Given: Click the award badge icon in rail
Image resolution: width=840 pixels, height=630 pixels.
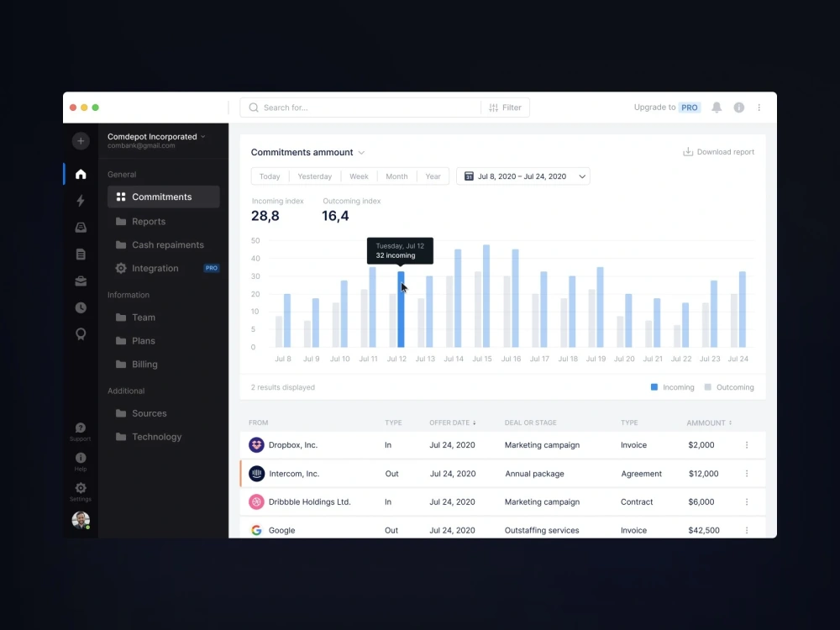Looking at the screenshot, I should pyautogui.click(x=81, y=334).
